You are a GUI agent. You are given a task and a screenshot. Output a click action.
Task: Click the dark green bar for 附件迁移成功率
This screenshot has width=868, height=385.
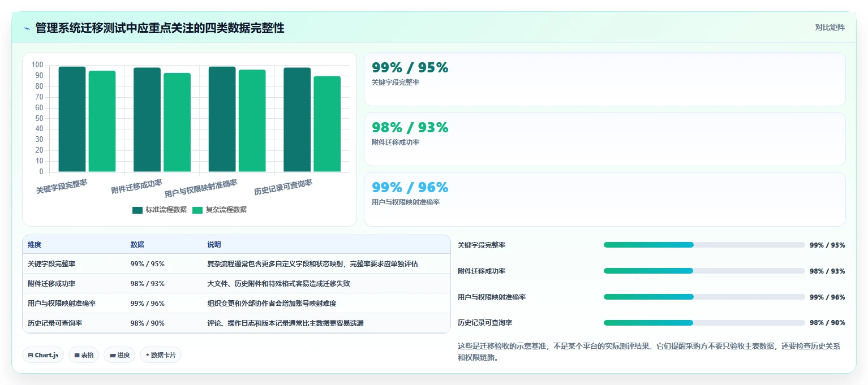click(147, 120)
